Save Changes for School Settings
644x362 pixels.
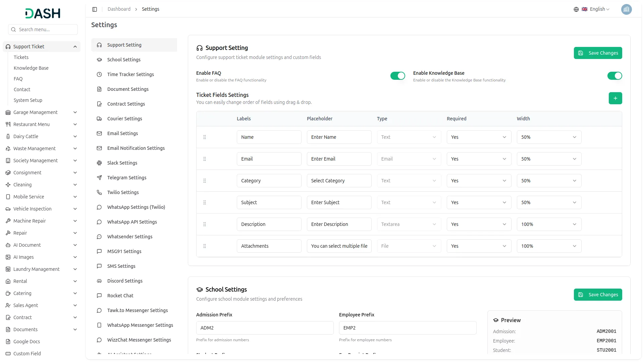pyautogui.click(x=598, y=295)
